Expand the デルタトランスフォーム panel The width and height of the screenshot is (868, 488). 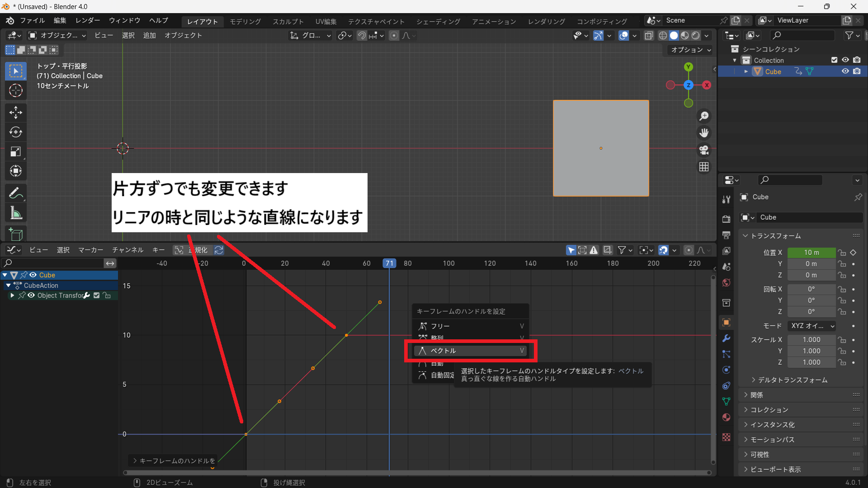(792, 380)
